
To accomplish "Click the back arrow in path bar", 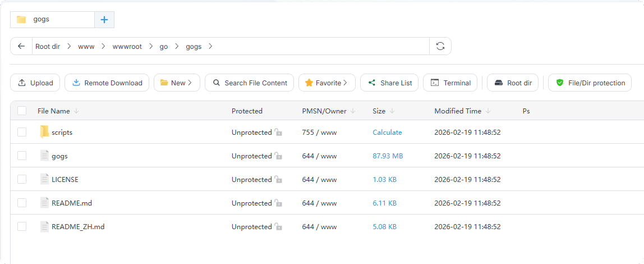I will 21,47.
